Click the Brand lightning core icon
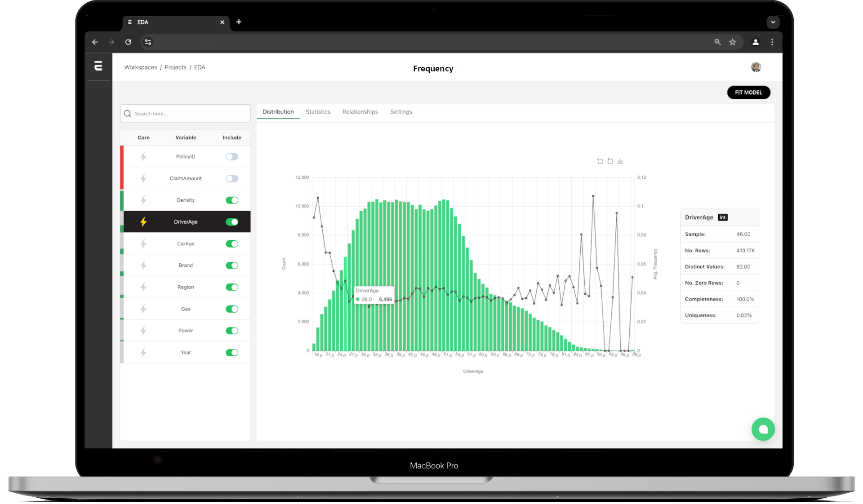 pos(143,265)
